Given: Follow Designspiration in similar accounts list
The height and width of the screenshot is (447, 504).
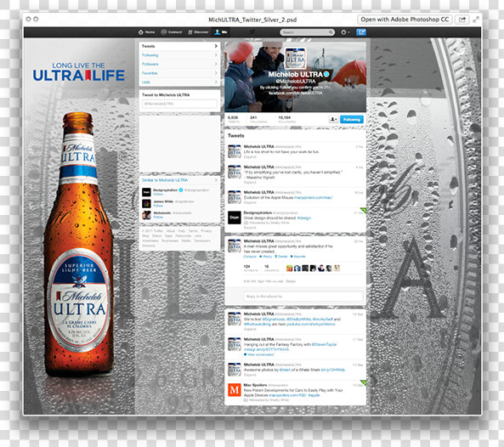Looking at the screenshot, I should 158,195.
